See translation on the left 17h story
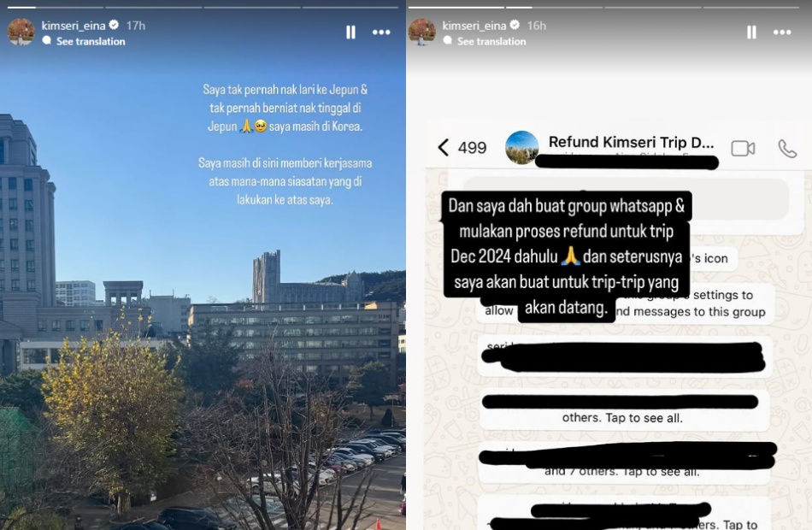The width and height of the screenshot is (812, 530). [x=91, y=41]
